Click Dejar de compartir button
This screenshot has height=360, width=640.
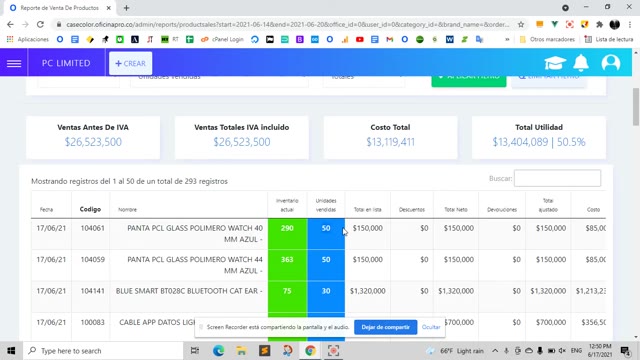[385, 327]
